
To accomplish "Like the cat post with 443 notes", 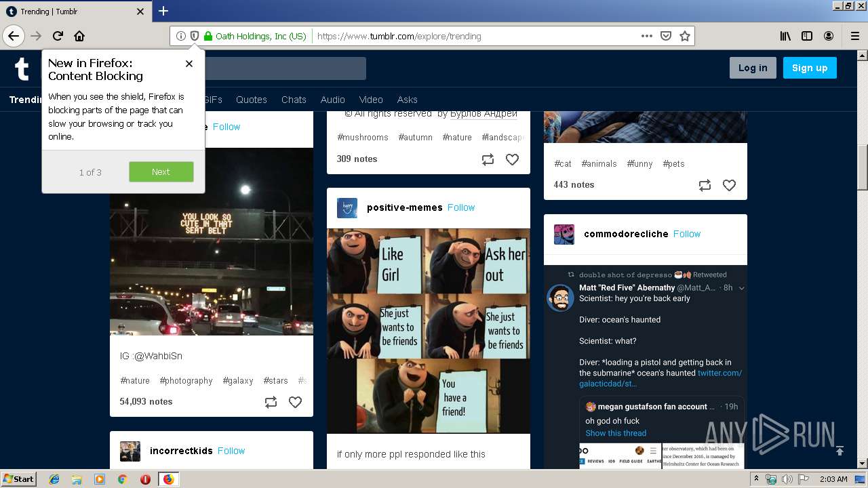I will click(730, 186).
